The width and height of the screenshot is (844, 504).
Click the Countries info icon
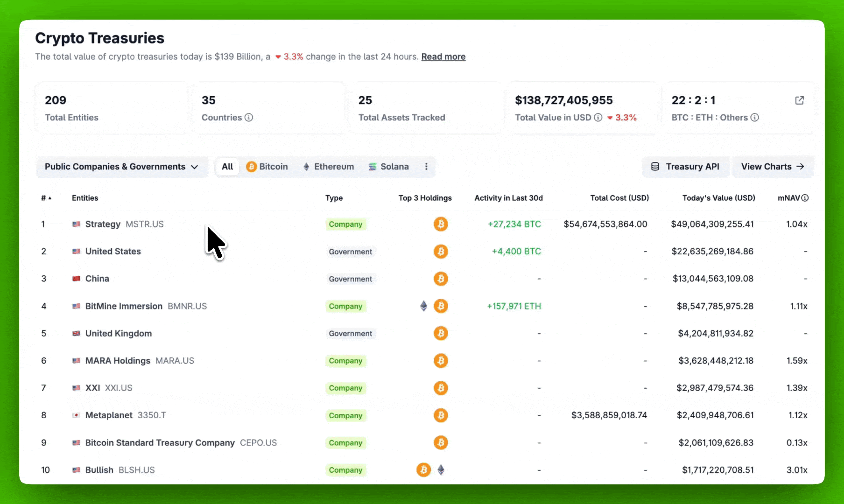[249, 118]
